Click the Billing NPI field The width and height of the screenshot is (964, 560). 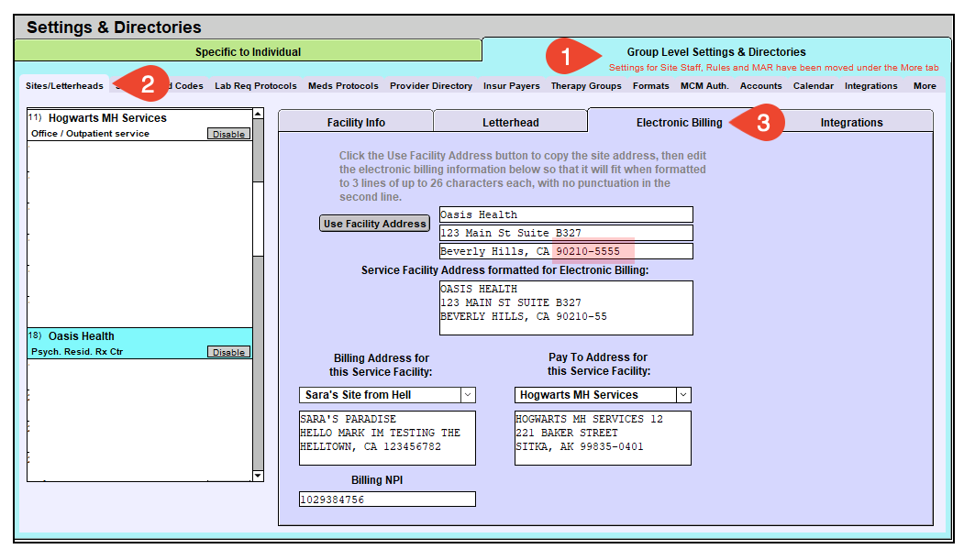coord(387,500)
